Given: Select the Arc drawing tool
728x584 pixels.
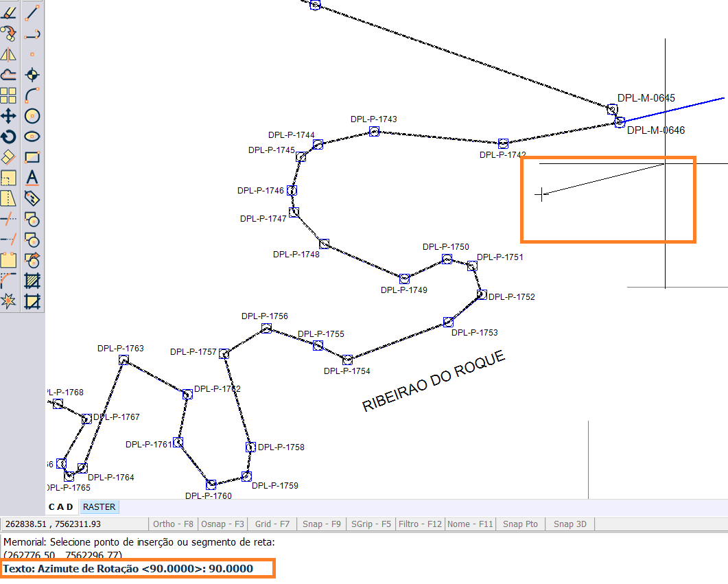Looking at the screenshot, I should pos(32,95).
